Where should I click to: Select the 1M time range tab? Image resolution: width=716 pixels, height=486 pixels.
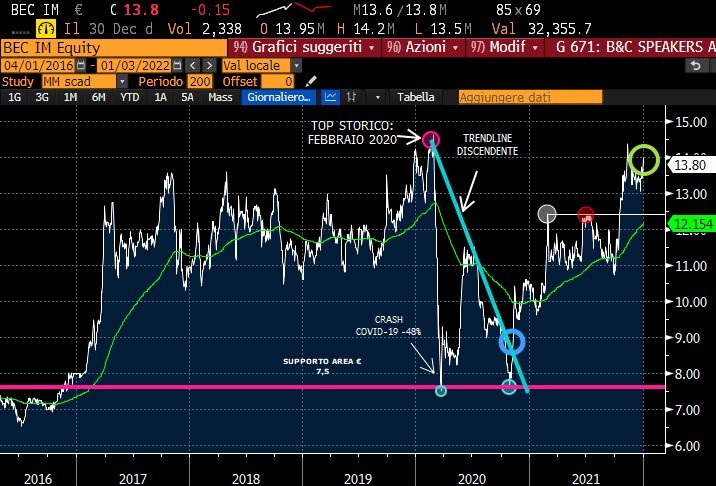70,97
